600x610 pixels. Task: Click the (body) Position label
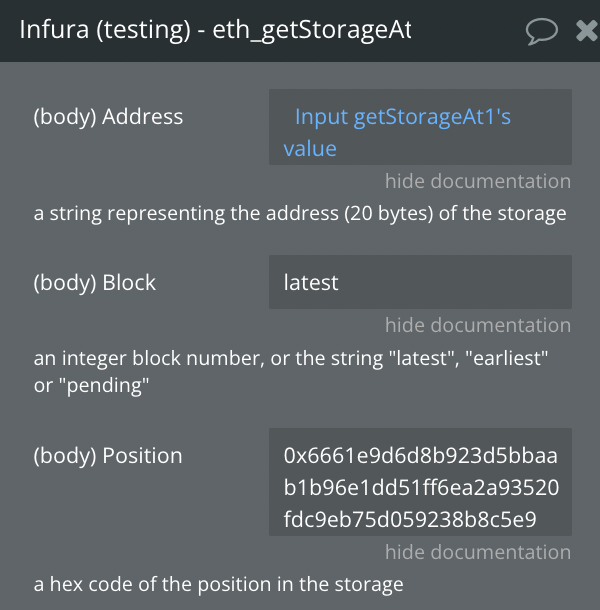108,456
